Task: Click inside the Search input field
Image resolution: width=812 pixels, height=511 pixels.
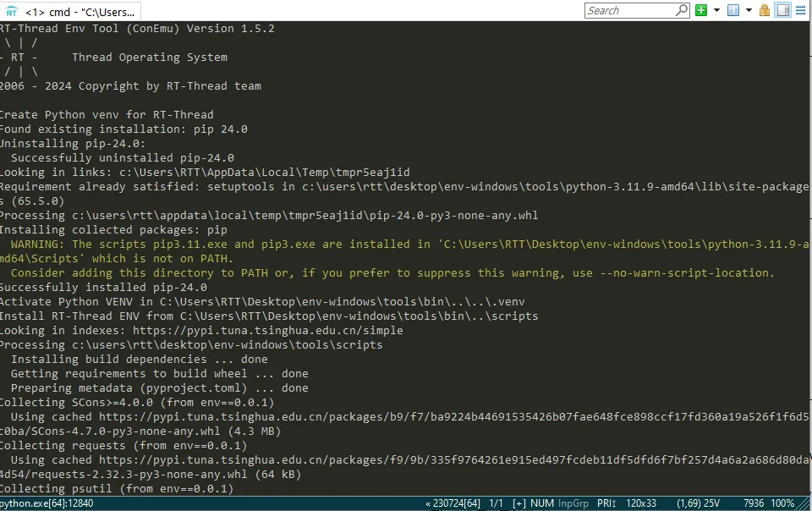Action: coord(626,9)
